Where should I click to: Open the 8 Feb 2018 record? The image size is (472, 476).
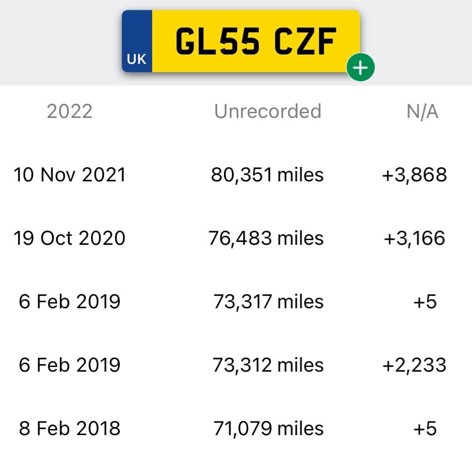(70, 429)
